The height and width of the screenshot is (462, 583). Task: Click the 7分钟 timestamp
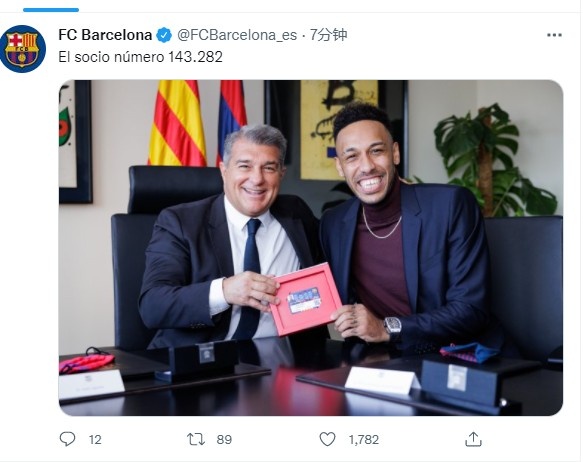pyautogui.click(x=328, y=35)
